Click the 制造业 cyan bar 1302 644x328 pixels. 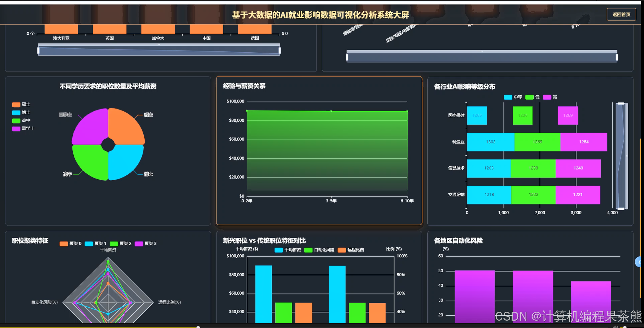coord(491,142)
